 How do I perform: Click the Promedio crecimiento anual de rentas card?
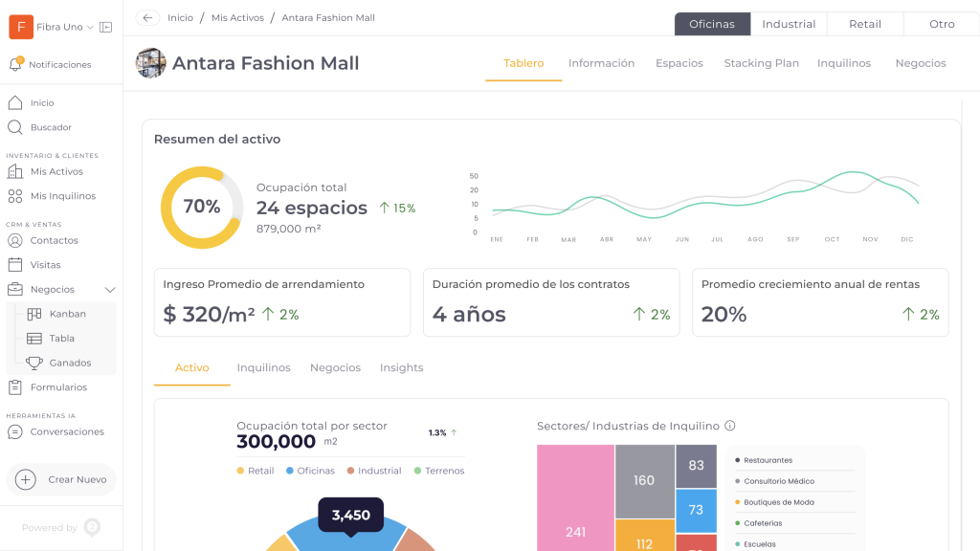tap(820, 302)
